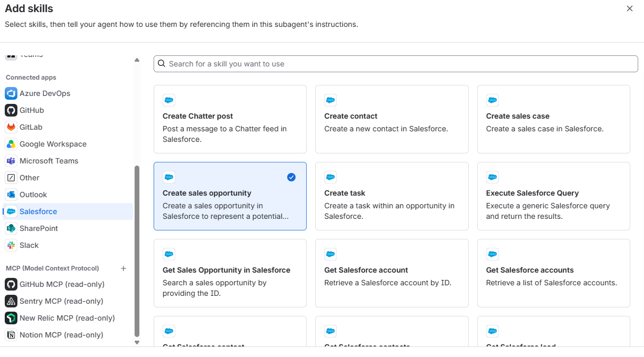Select the Create Chatter post skill
The width and height of the screenshot is (644, 357).
(x=230, y=119)
